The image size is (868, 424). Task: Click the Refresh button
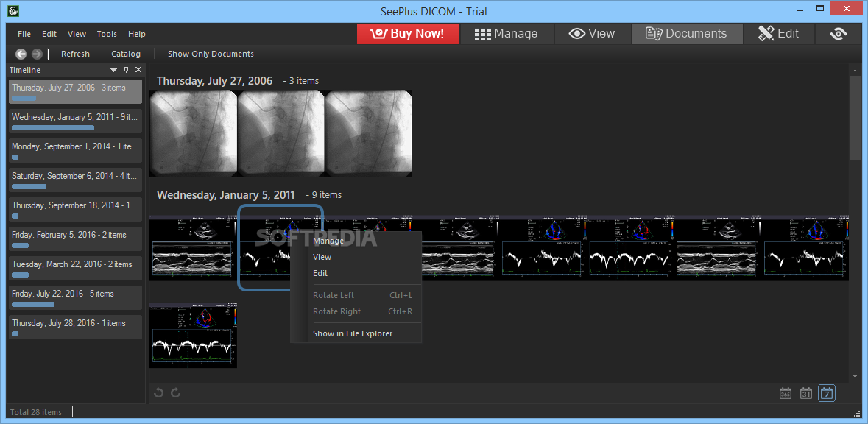(75, 54)
